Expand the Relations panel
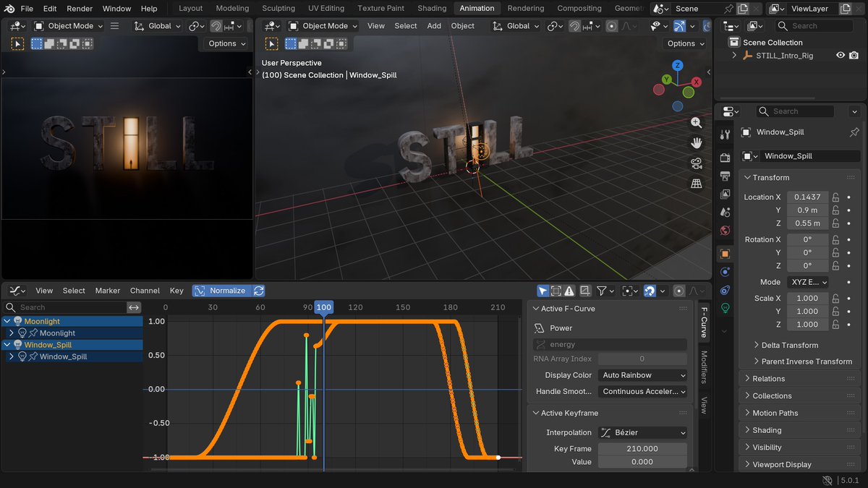This screenshot has width=868, height=488. [765, 379]
